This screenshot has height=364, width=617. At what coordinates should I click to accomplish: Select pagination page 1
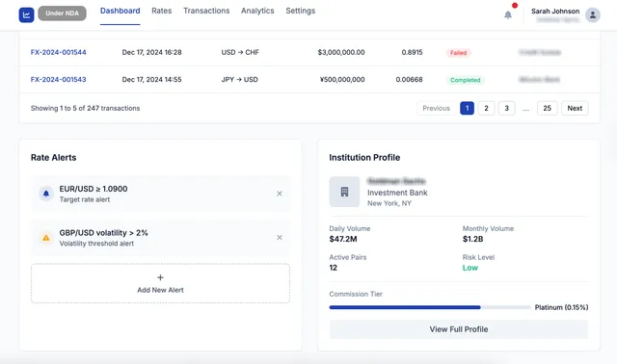coord(467,108)
